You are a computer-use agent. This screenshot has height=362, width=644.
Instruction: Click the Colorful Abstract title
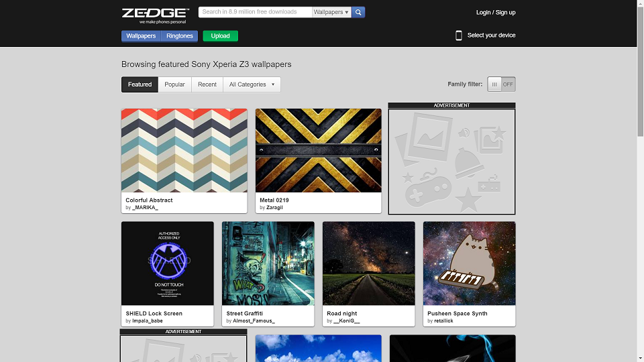click(149, 200)
